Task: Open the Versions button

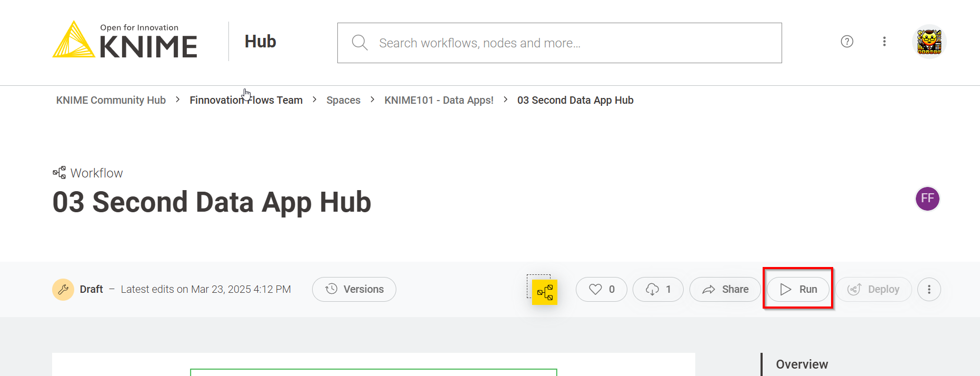Action: (x=354, y=289)
